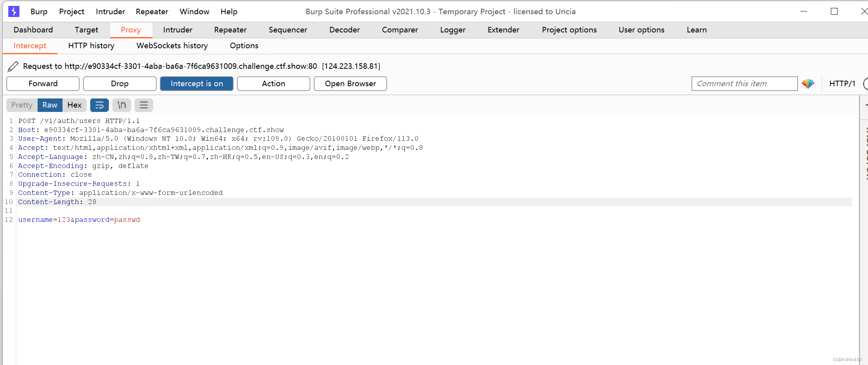Click the Connection: close line
The height and width of the screenshot is (365, 868).
tap(55, 175)
